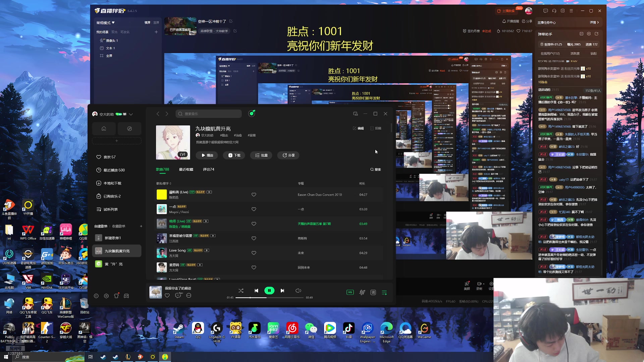Open the discover compass icon in QQ Music
The height and width of the screenshot is (362, 644).
(x=129, y=129)
